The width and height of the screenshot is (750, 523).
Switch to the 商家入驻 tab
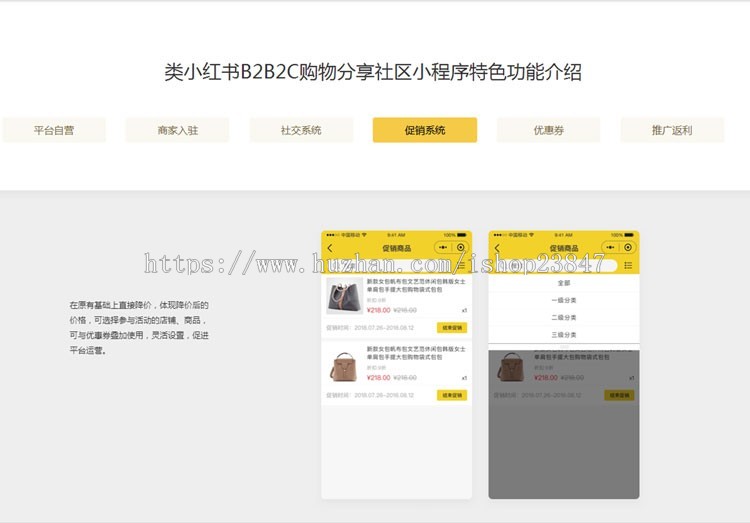[177, 130]
